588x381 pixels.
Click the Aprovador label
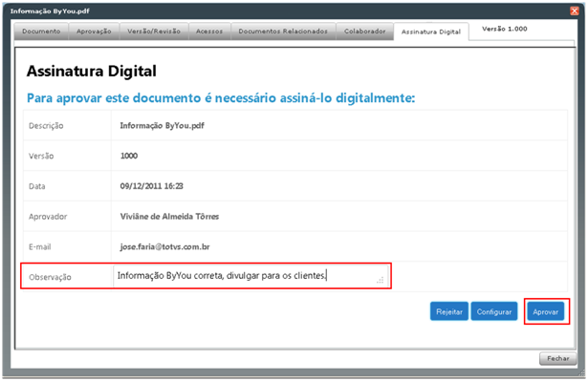[x=48, y=217]
